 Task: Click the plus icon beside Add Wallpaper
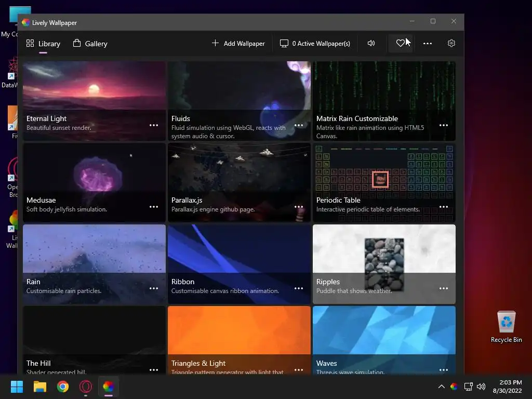[215, 43]
